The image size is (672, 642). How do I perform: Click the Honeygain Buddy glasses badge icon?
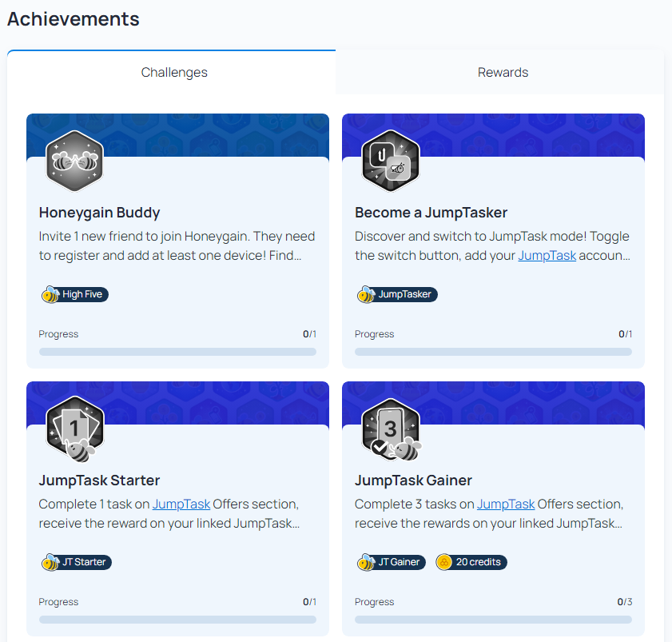tap(74, 161)
